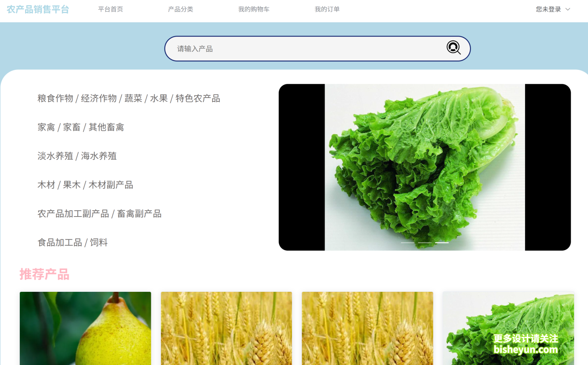The height and width of the screenshot is (365, 588).
Task: Browse the 畜禽副产品 category
Action: pyautogui.click(x=139, y=213)
